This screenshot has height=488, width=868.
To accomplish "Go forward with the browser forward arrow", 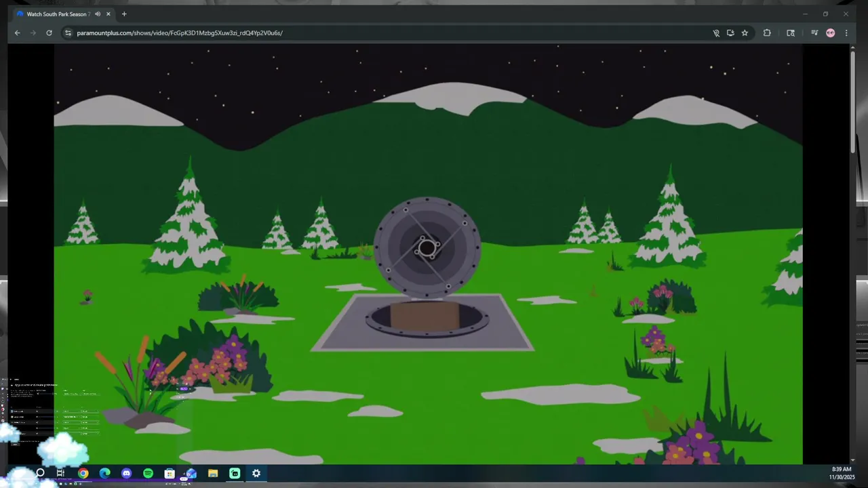I will (x=33, y=33).
